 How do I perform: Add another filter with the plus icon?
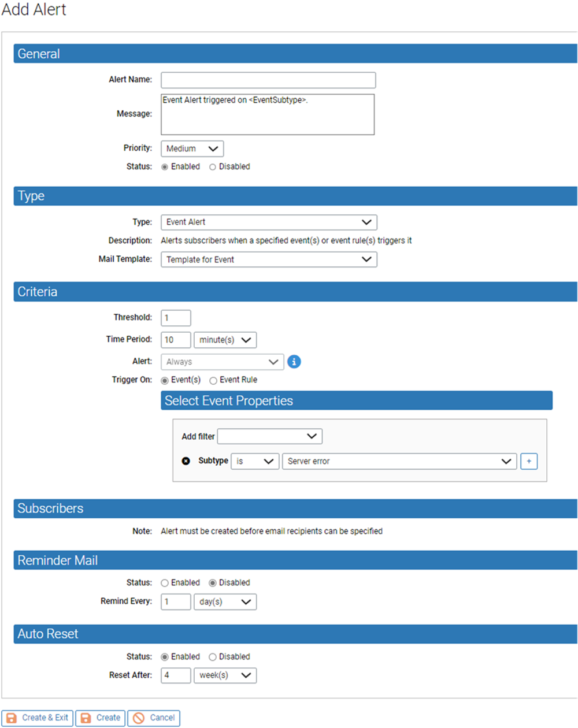pos(529,461)
